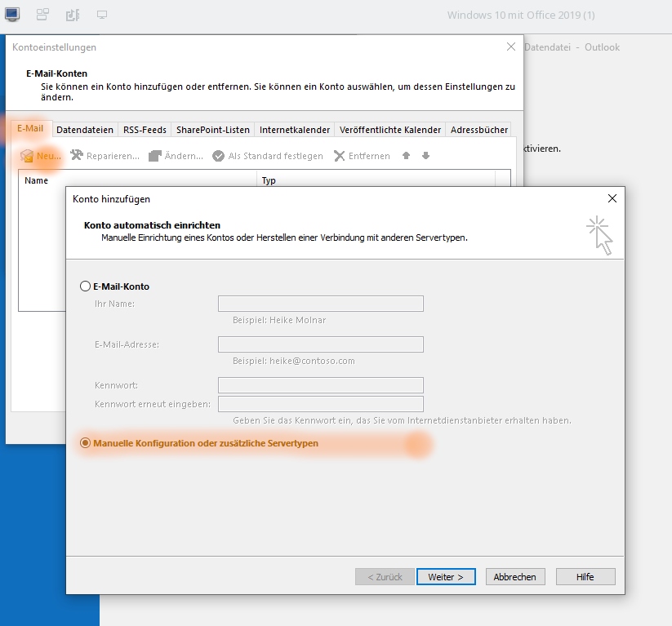The width and height of the screenshot is (672, 626).
Task: Select Manuelle Konfiguration oder zusätzliche Servertypen
Action: click(x=85, y=443)
